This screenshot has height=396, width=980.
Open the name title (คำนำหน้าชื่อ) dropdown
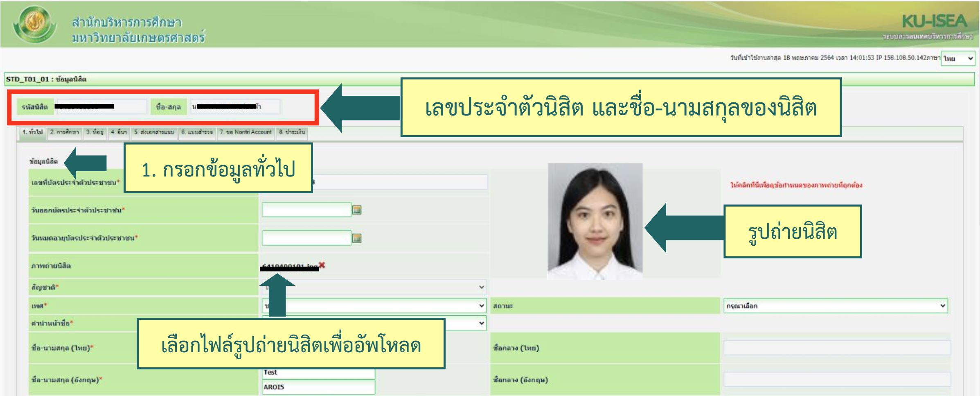(481, 323)
